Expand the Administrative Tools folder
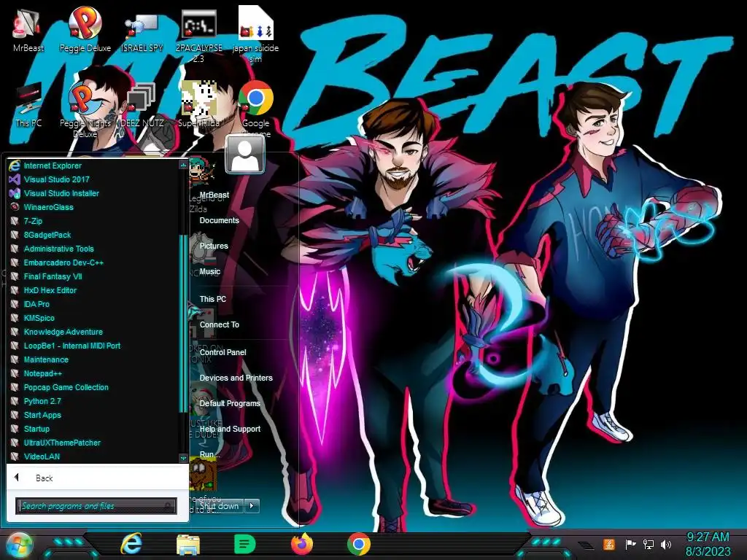The height and width of the screenshot is (560, 747). (x=93, y=249)
